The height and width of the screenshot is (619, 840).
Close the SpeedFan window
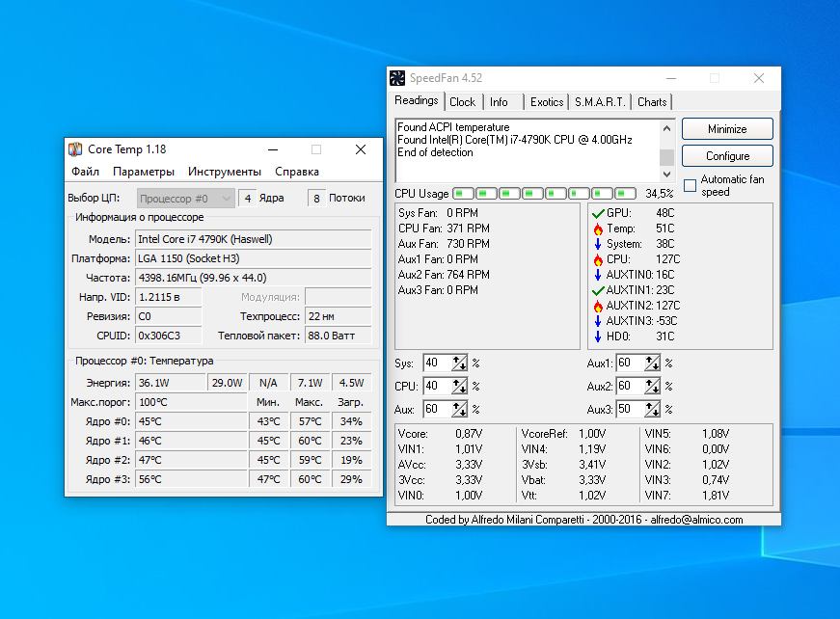point(759,78)
